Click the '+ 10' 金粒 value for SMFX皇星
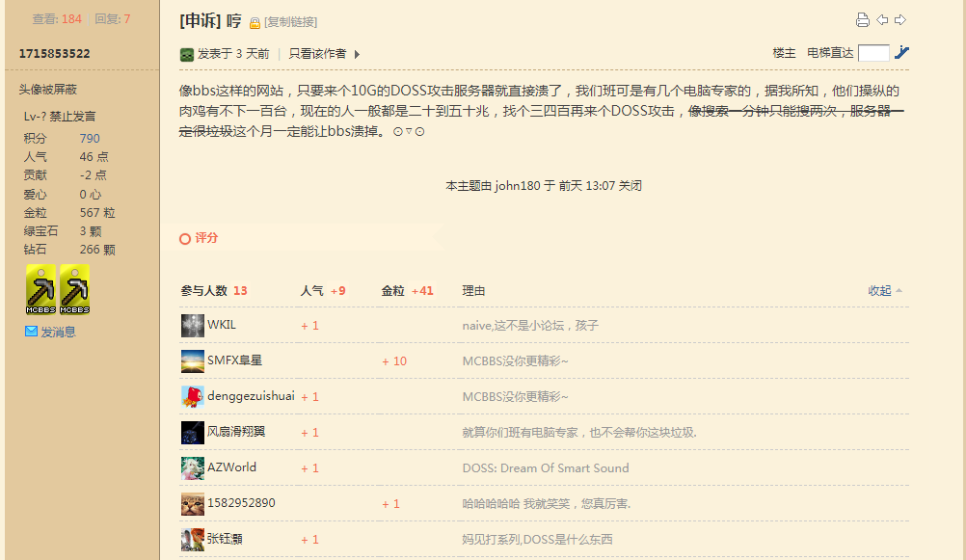This screenshot has height=560, width=966. (x=394, y=361)
